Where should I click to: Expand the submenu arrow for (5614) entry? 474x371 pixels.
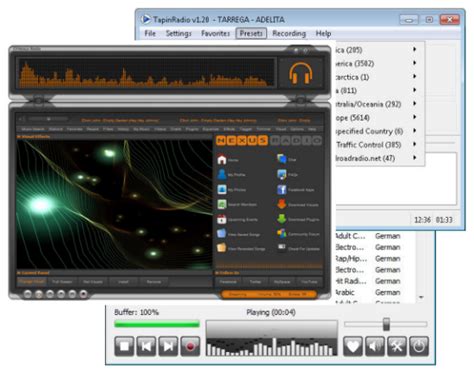[415, 117]
